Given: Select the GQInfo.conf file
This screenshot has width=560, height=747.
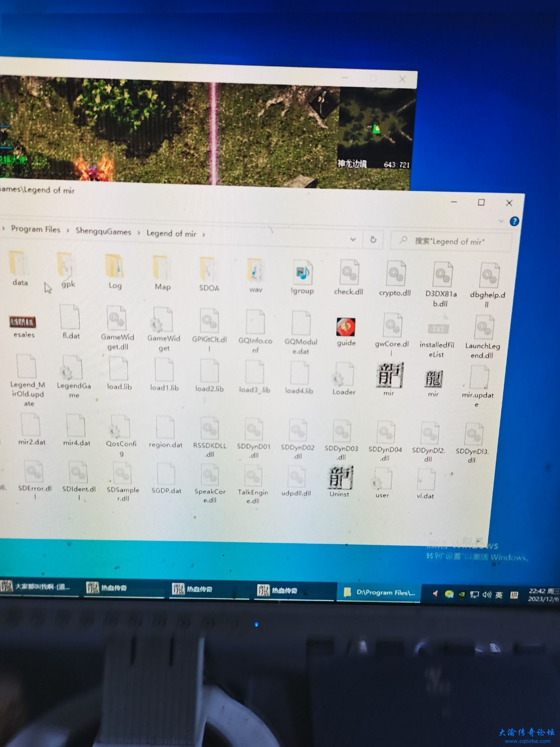Looking at the screenshot, I should pyautogui.click(x=255, y=332).
